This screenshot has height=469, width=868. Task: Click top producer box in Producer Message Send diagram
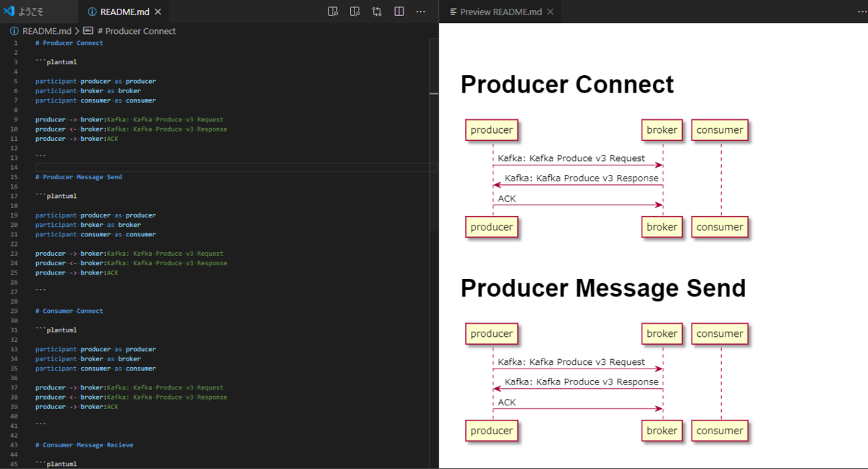(492, 334)
